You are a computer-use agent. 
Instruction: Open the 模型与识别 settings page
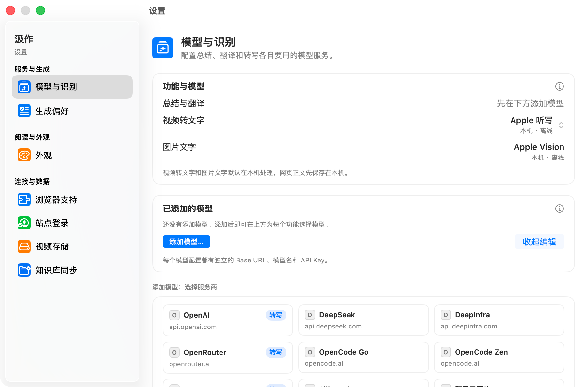pyautogui.click(x=72, y=87)
